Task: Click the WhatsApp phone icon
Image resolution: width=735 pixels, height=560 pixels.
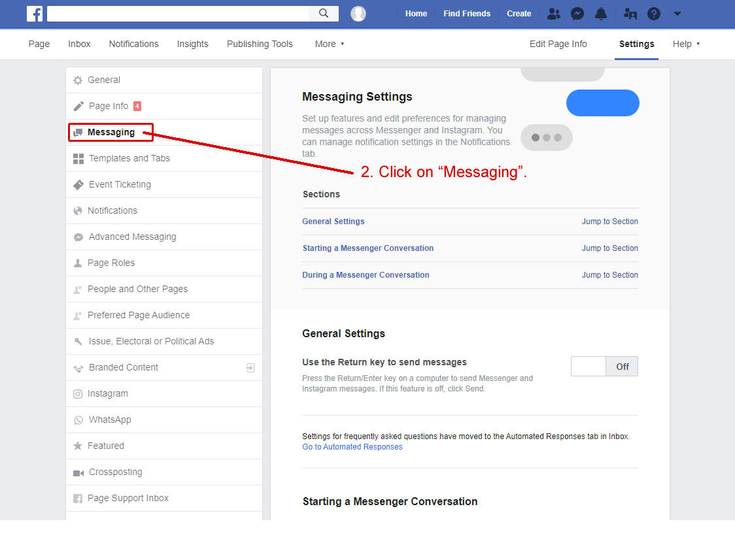Action: [x=78, y=420]
